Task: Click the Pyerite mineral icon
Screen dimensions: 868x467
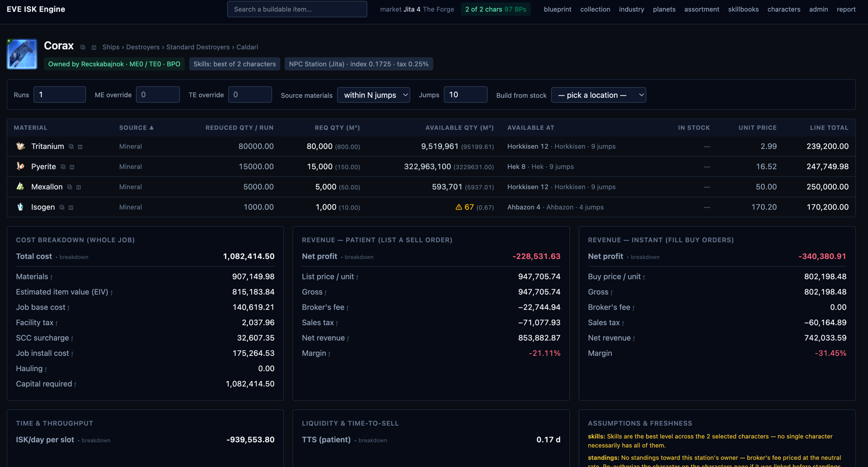Action: [x=20, y=166]
